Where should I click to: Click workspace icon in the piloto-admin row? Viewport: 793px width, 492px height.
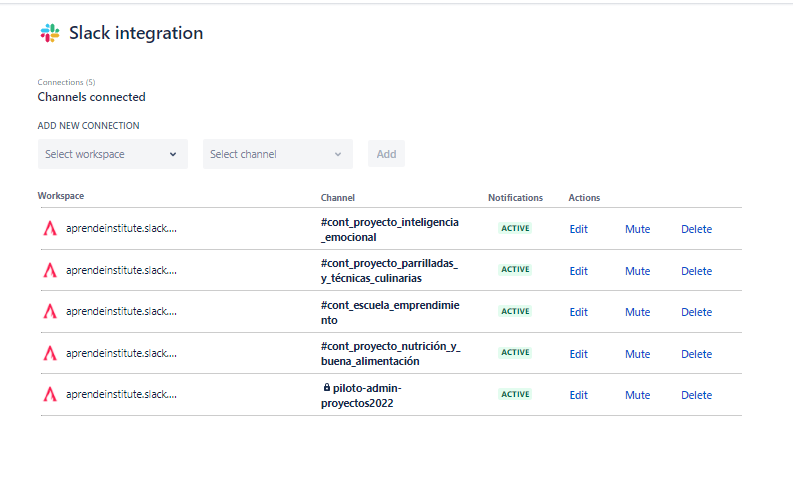[50, 394]
